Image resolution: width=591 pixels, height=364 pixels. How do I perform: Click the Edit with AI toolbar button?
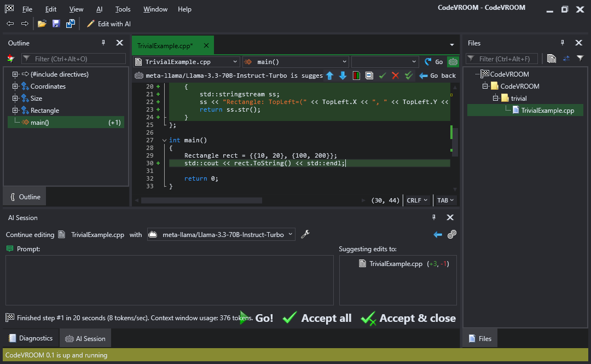coord(108,24)
